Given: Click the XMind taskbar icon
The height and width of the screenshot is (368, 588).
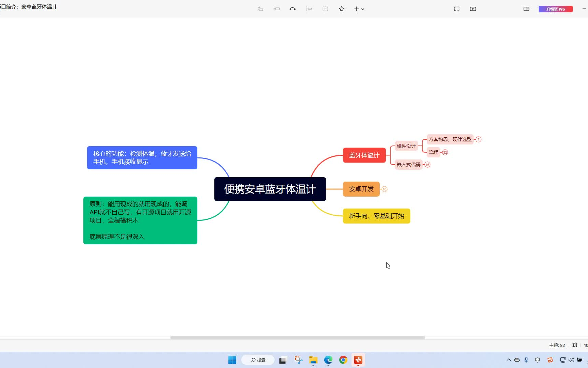Looking at the screenshot, I should point(358,360).
